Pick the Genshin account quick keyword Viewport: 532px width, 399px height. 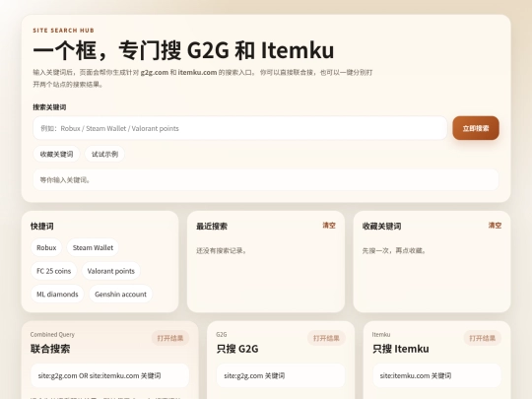[120, 295]
